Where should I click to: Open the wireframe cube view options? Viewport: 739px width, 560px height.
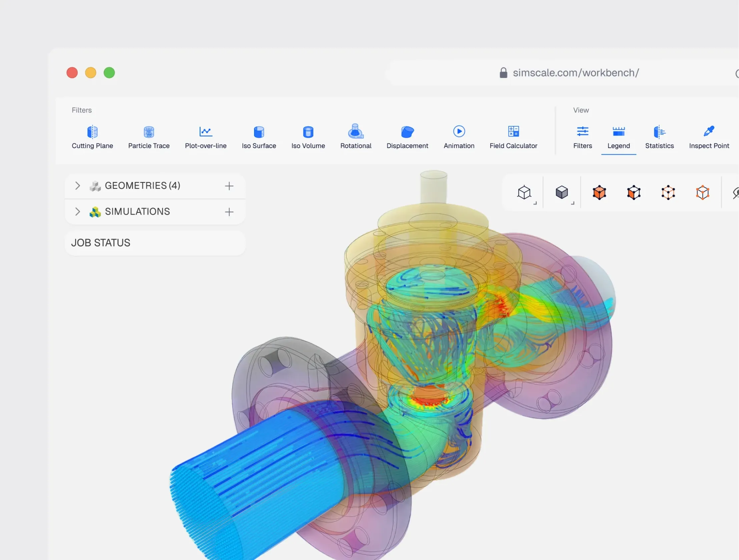point(525,192)
